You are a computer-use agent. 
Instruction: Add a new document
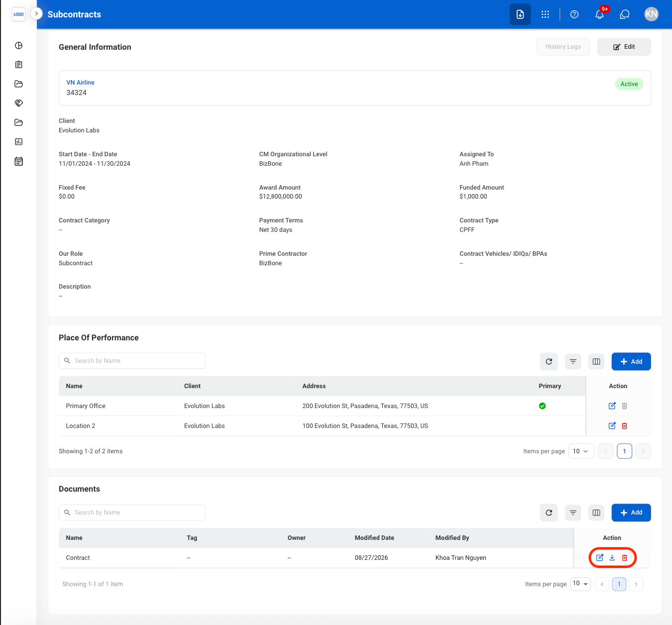point(631,513)
